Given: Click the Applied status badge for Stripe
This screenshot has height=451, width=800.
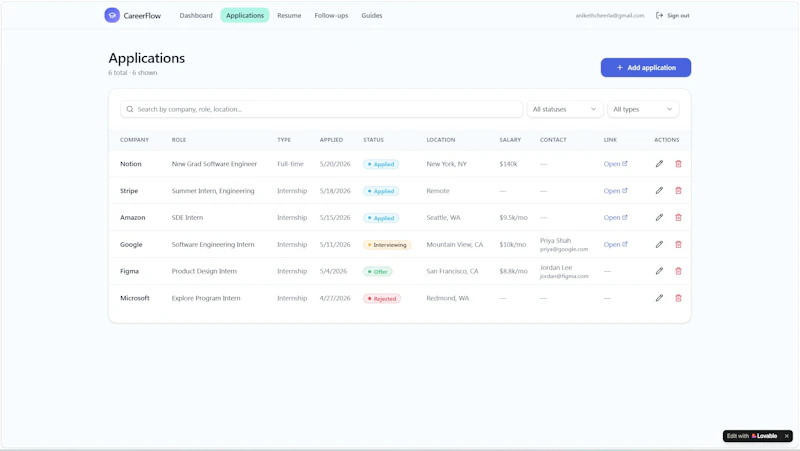Looking at the screenshot, I should (x=381, y=191).
